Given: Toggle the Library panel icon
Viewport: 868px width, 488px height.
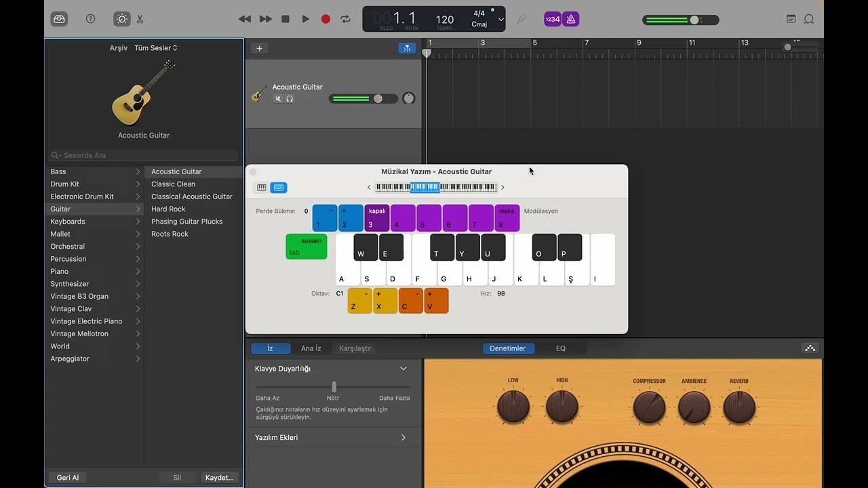Looking at the screenshot, I should (59, 19).
